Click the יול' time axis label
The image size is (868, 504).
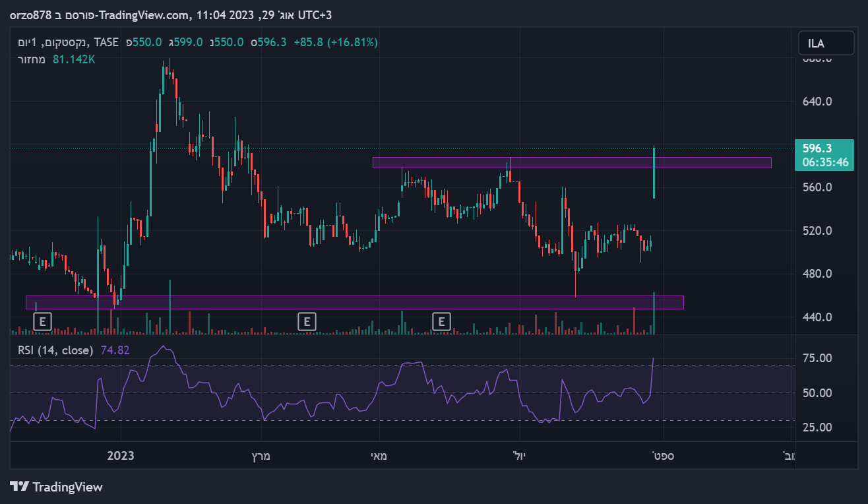pos(520,456)
